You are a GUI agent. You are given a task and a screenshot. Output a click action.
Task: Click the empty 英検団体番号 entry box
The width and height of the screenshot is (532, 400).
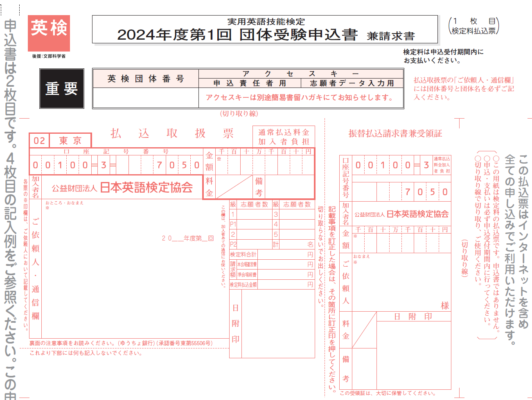click(146, 98)
